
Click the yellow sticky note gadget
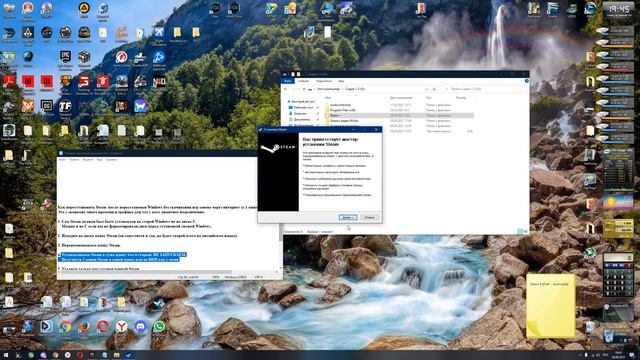tap(551, 305)
